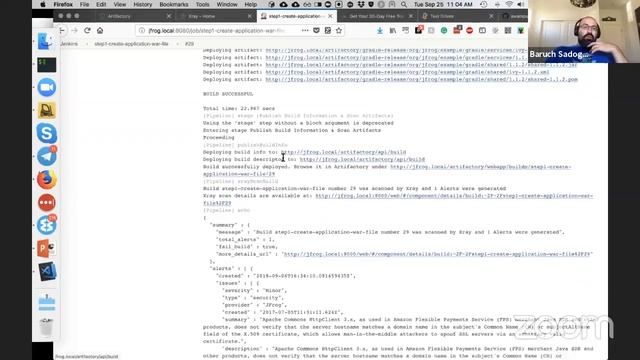Open the build descriptor api/build link
Image resolution: width=640 pixels, height=360 pixels.
pos(362,160)
